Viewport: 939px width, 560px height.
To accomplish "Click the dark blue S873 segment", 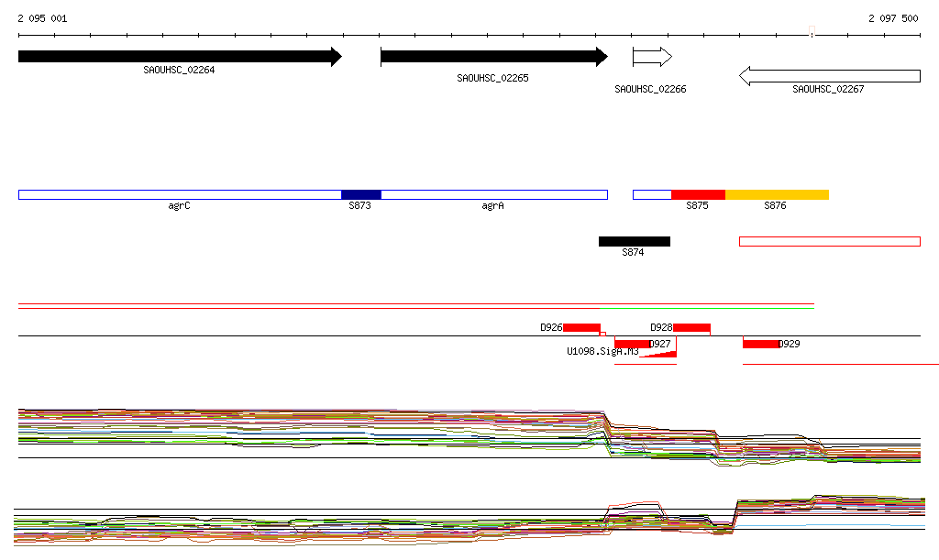I will [x=360, y=194].
